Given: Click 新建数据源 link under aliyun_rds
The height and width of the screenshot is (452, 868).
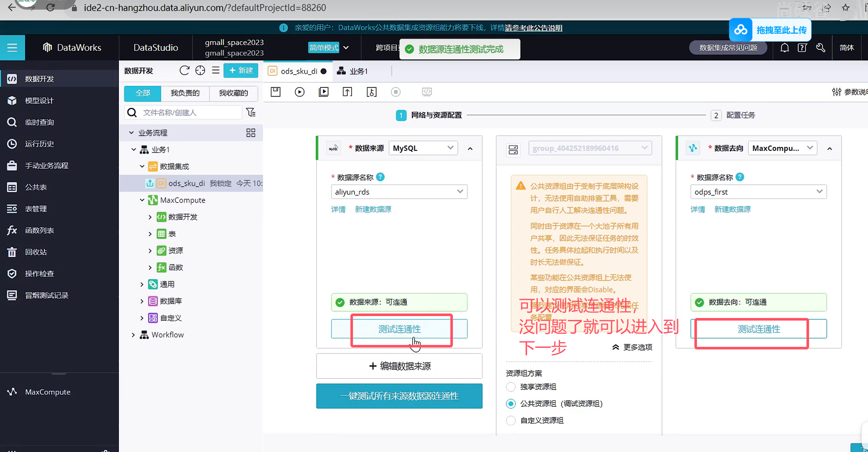Looking at the screenshot, I should [x=373, y=209].
